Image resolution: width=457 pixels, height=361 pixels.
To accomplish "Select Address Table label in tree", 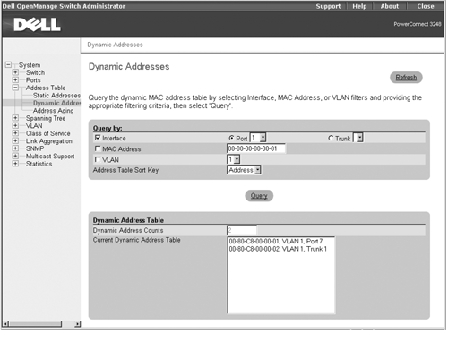I will [x=46, y=88].
